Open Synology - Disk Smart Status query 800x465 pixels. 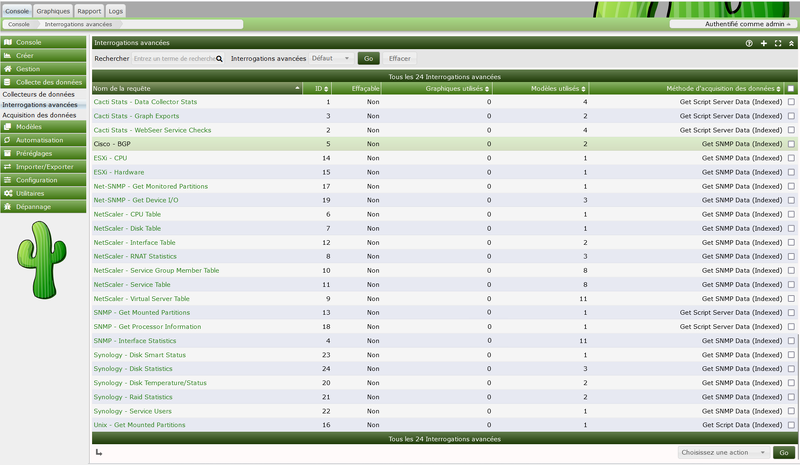coord(139,355)
